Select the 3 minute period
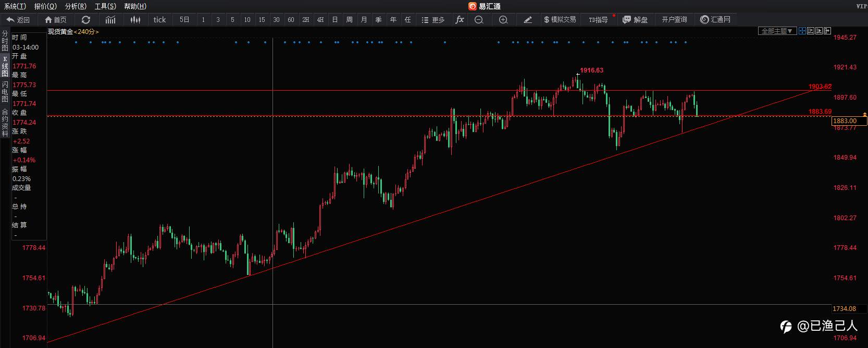The image size is (868, 348). click(x=218, y=19)
